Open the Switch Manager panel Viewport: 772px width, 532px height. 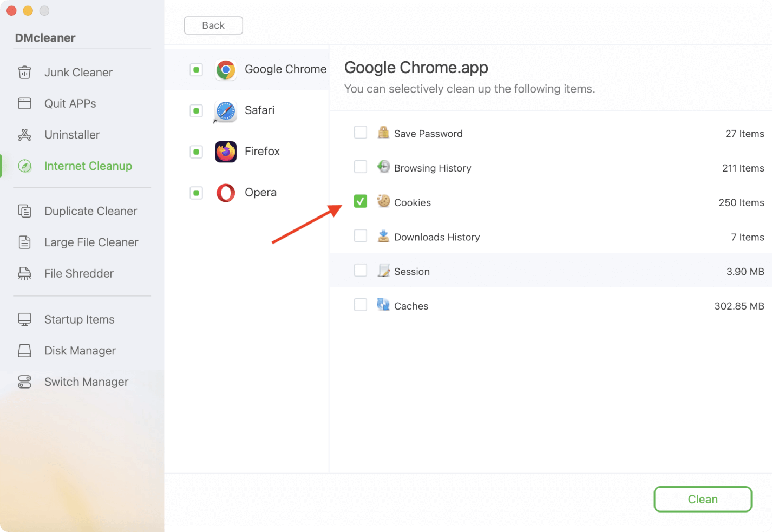click(86, 382)
